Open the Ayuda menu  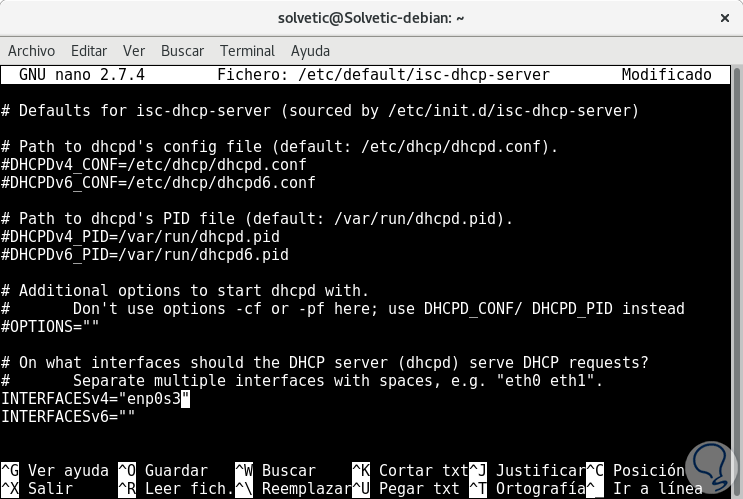310,51
